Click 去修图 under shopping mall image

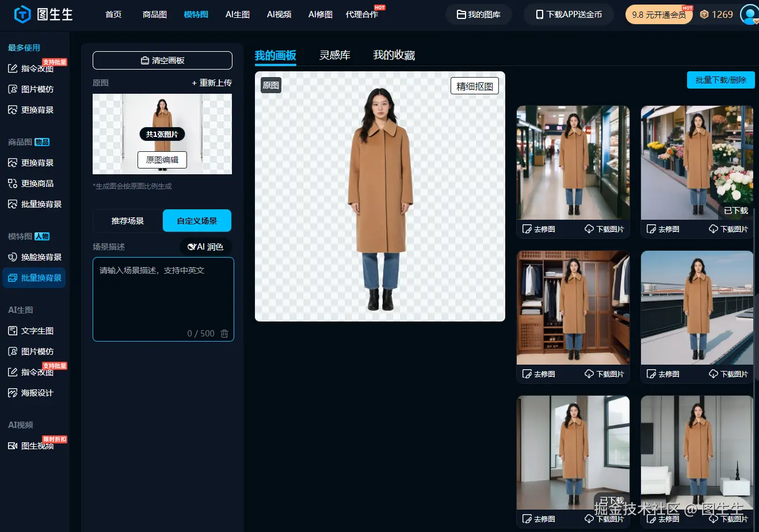[x=539, y=229]
